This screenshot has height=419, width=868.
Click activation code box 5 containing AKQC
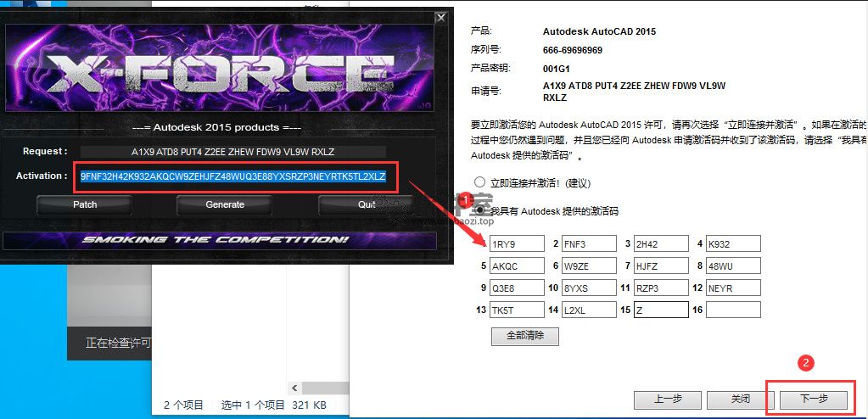[517, 265]
